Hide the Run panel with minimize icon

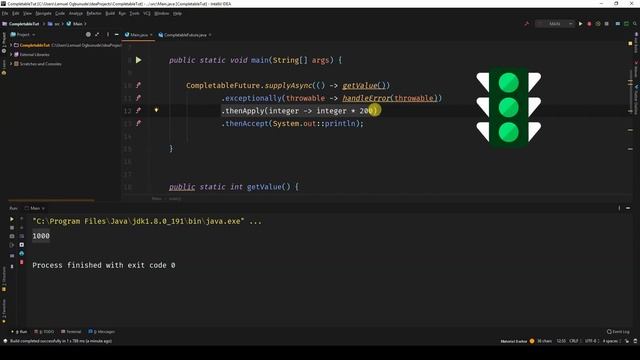pyautogui.click(x=628, y=208)
